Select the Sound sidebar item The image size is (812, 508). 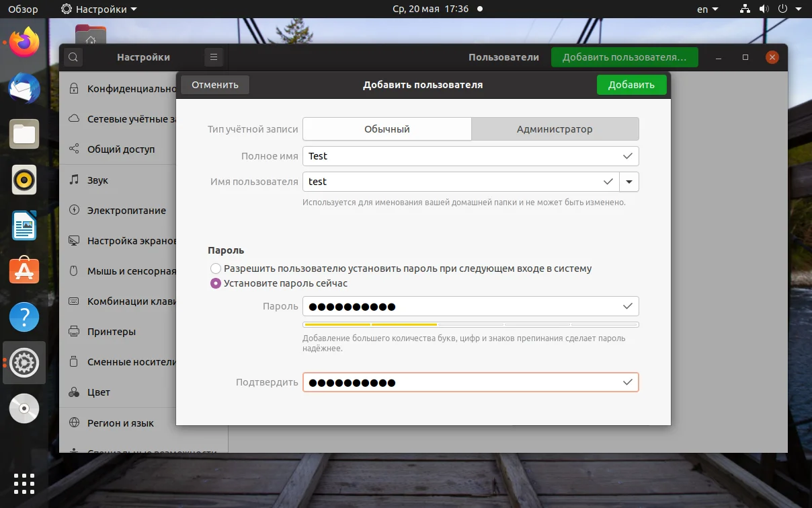(x=118, y=180)
